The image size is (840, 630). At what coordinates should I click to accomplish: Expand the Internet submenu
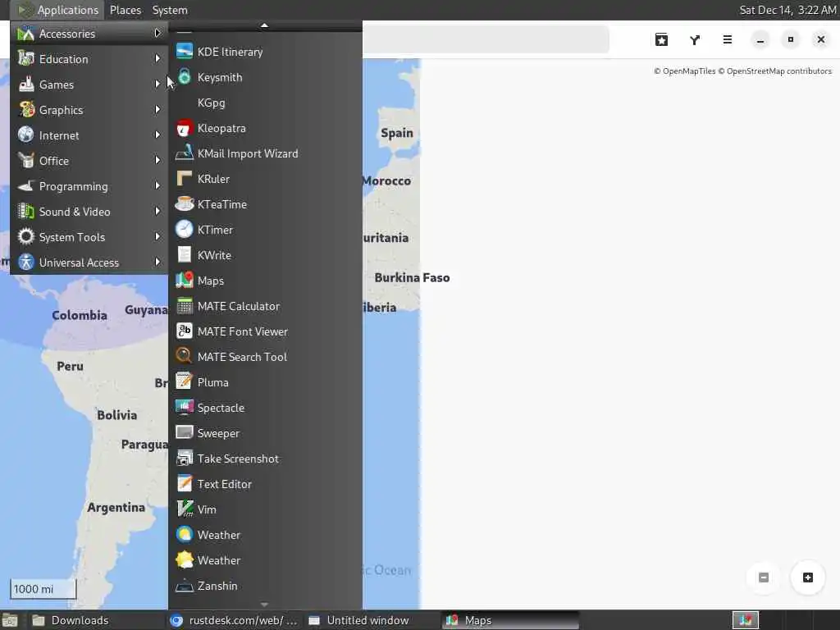point(89,135)
